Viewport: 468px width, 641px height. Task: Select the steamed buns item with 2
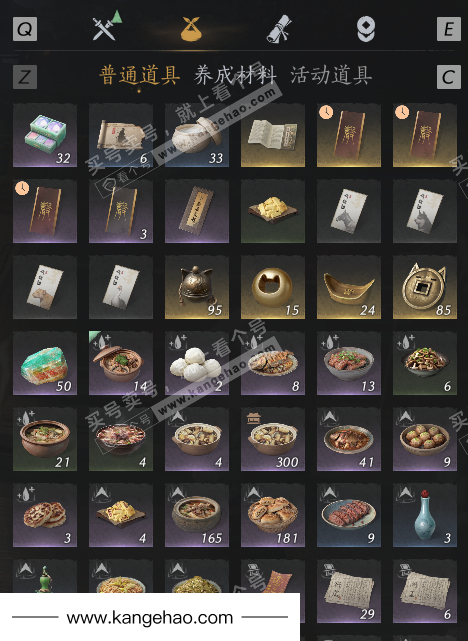[197, 363]
